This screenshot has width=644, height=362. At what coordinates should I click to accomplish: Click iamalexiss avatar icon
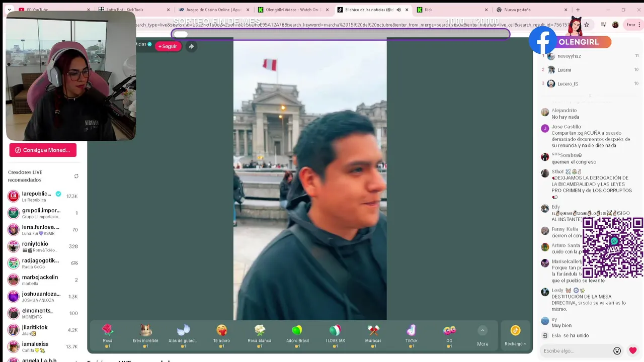(x=14, y=347)
